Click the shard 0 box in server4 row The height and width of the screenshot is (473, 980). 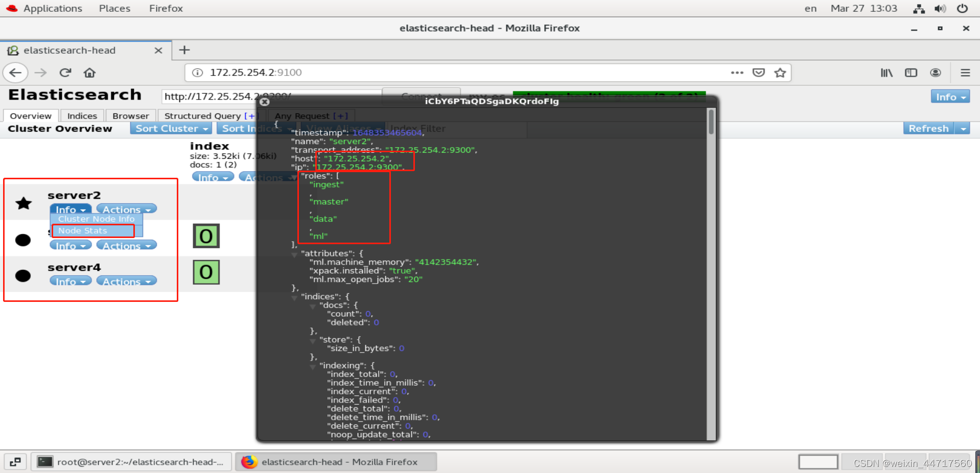pos(206,272)
